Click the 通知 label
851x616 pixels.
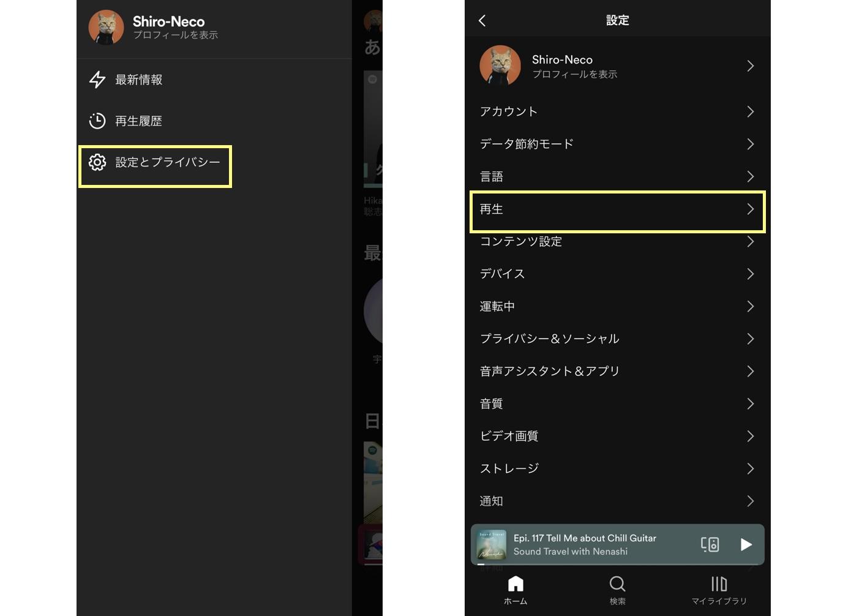(x=491, y=501)
